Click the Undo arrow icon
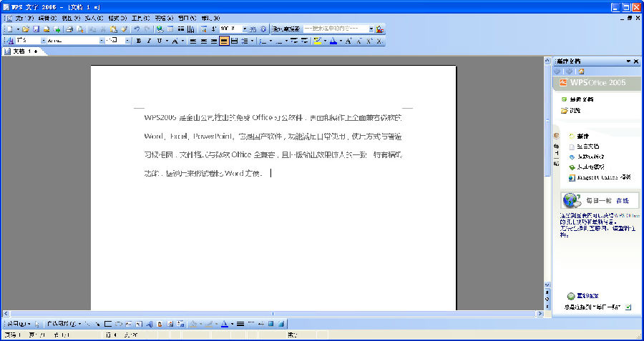 coord(137,29)
